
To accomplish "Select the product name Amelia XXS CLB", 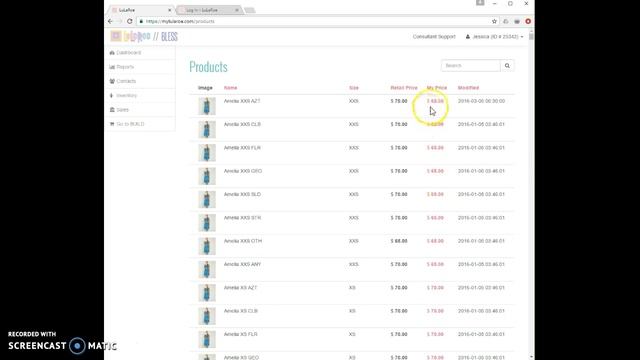I will click(x=242, y=124).
